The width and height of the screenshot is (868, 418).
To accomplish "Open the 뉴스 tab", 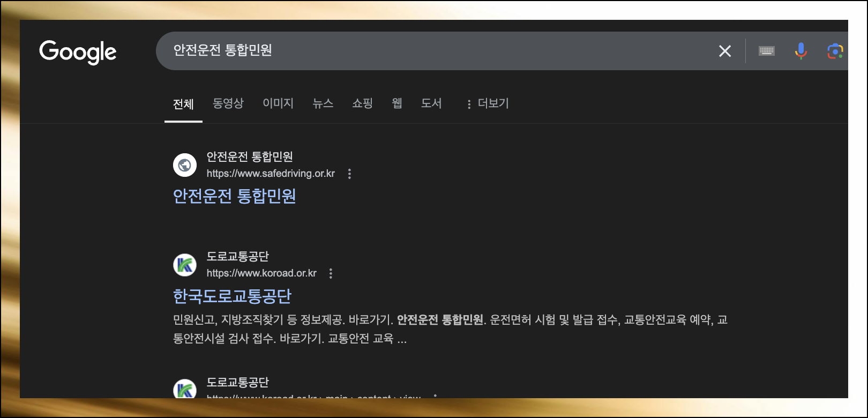I will tap(323, 103).
